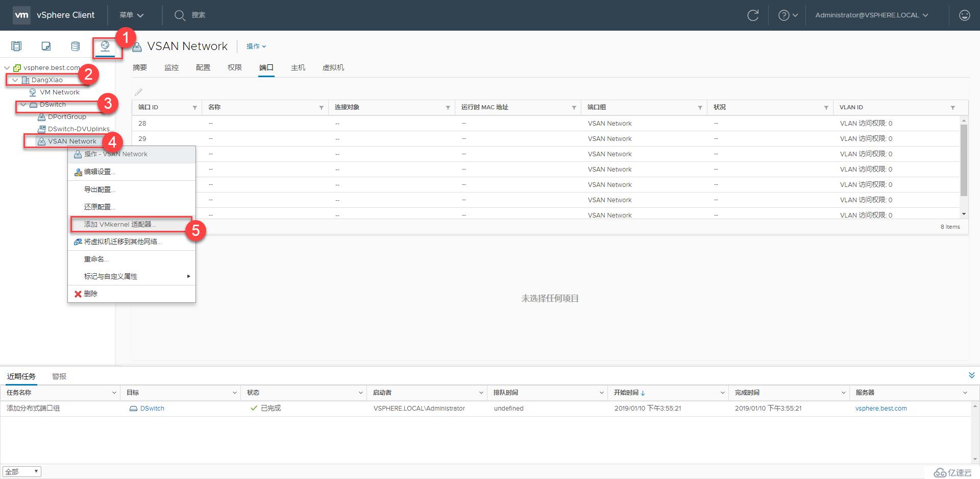Collapse the vsphere.best.com tree node
Screen dimensions: 980x479
(x=7, y=67)
